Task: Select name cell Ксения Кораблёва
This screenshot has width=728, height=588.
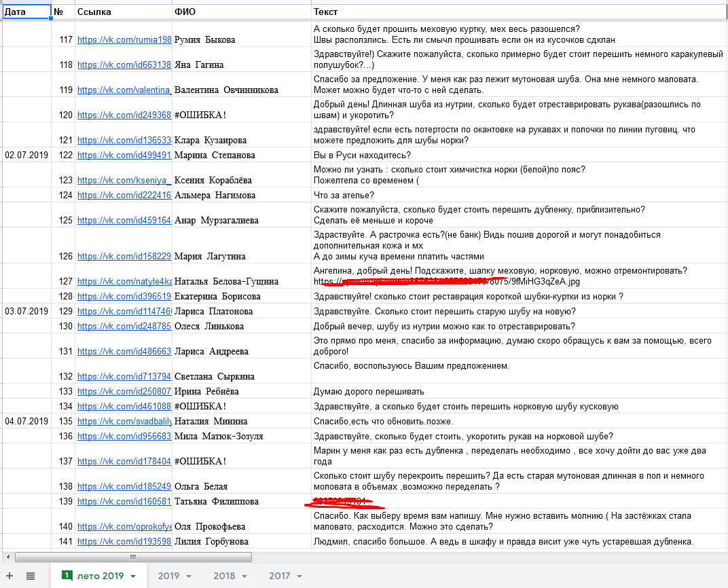Action: [x=242, y=175]
